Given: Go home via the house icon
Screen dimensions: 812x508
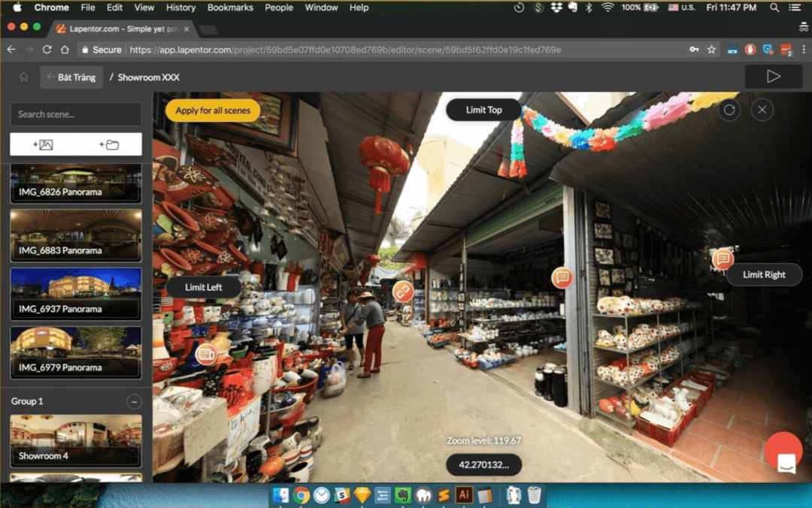Looking at the screenshot, I should coord(23,77).
